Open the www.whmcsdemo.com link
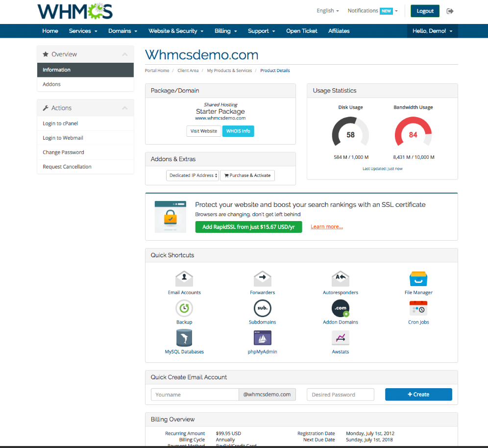The height and width of the screenshot is (448, 488). (220, 118)
